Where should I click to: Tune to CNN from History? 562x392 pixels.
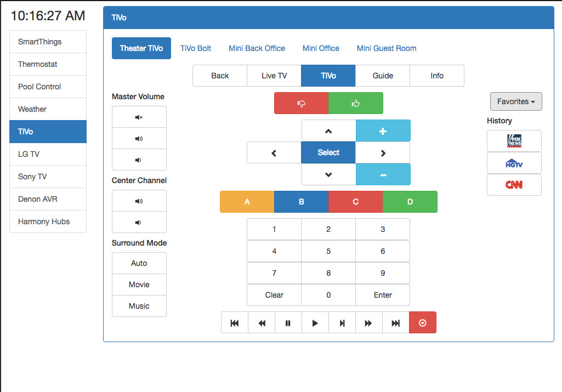click(514, 185)
